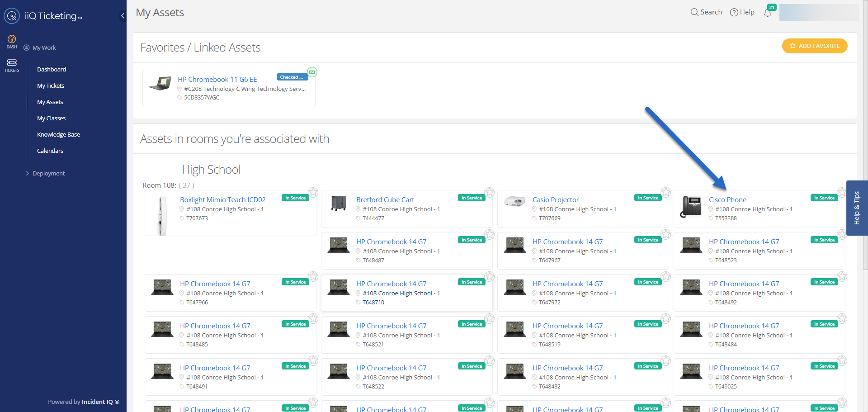
Task: Click the Cisco Phone thumbnail image
Action: tap(691, 207)
